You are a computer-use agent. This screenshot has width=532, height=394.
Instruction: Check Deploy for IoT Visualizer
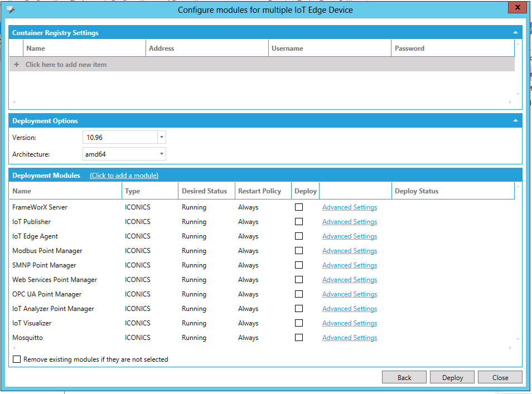[299, 323]
